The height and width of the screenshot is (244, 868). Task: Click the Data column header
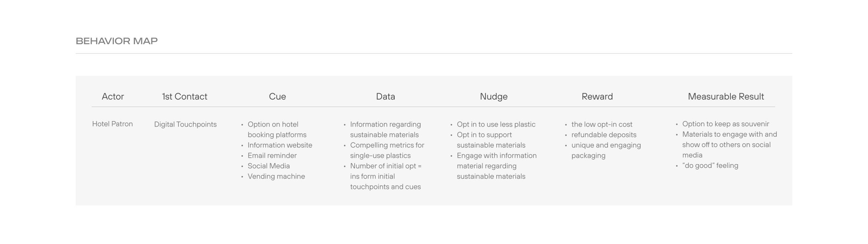[385, 97]
